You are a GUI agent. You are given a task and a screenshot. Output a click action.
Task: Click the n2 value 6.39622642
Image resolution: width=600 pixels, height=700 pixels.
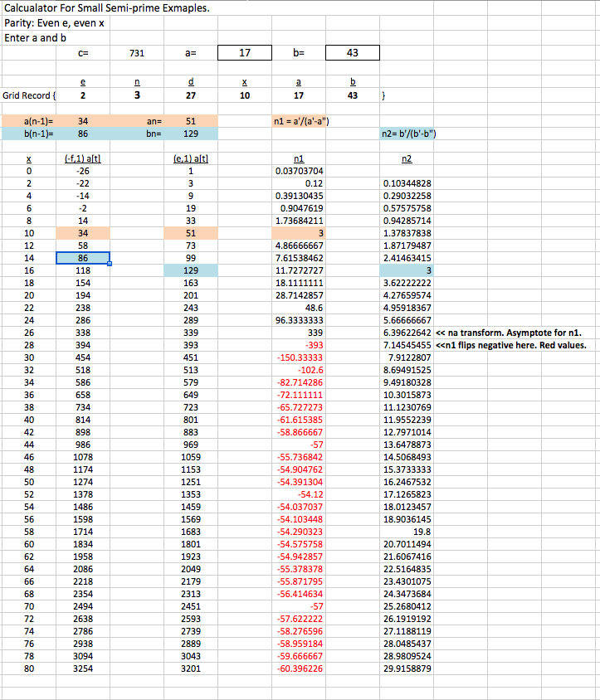point(407,333)
